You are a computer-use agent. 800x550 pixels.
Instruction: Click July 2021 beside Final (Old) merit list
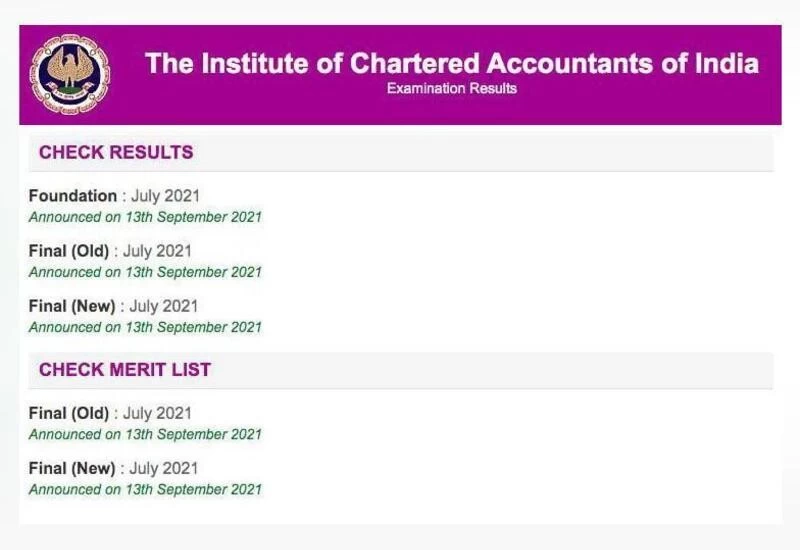point(157,413)
